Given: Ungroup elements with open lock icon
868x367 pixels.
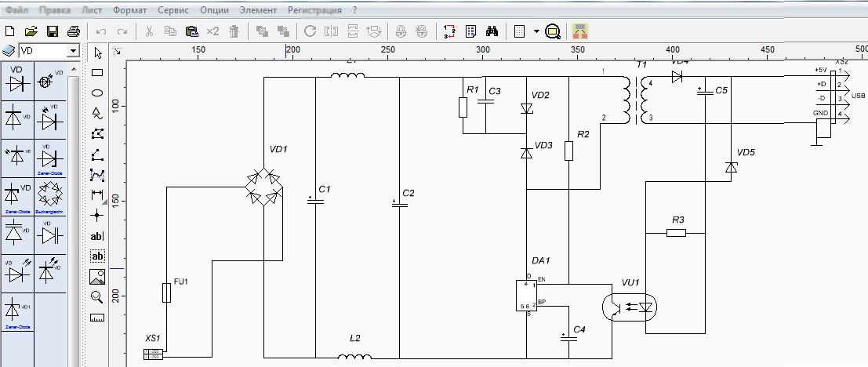Looking at the screenshot, I should (422, 31).
